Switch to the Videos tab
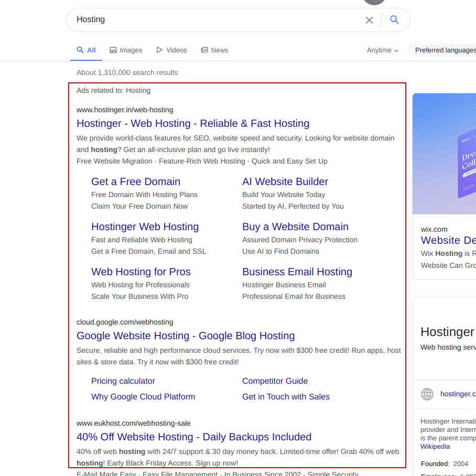Viewport: 476px width, 476px height. click(171, 50)
